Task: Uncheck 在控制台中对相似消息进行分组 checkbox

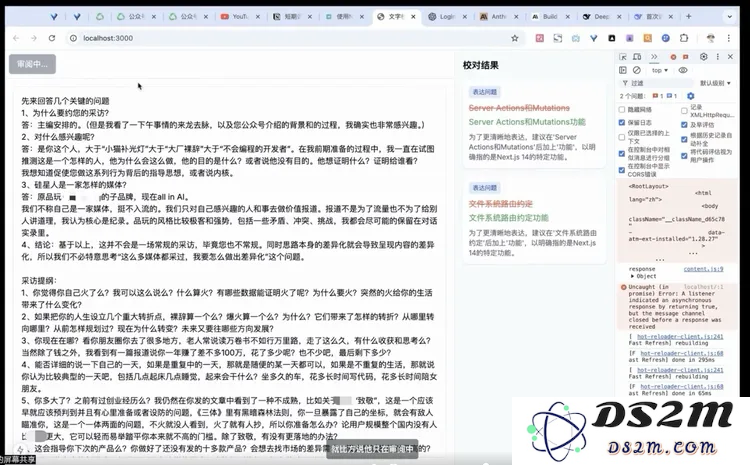Action: 622,153
